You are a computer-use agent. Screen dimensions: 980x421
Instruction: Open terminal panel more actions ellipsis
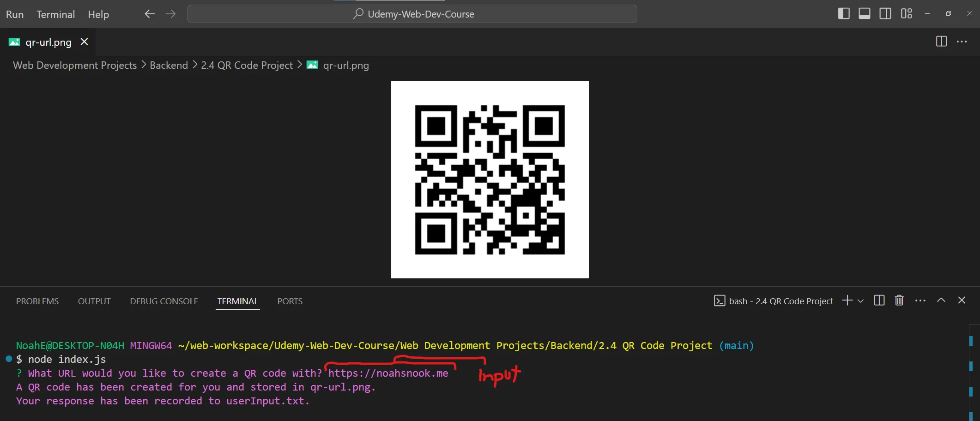point(920,301)
